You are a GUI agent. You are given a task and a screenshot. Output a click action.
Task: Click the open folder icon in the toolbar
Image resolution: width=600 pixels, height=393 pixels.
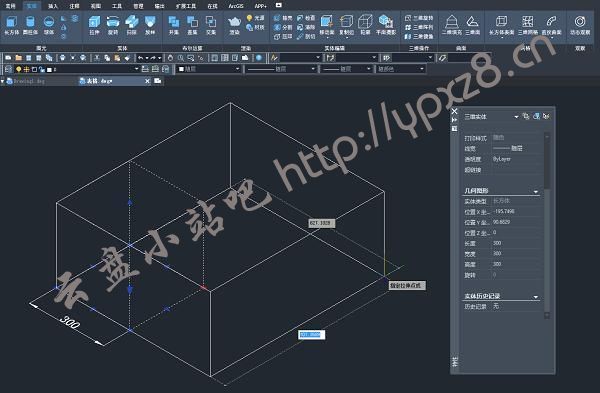click(x=18, y=58)
